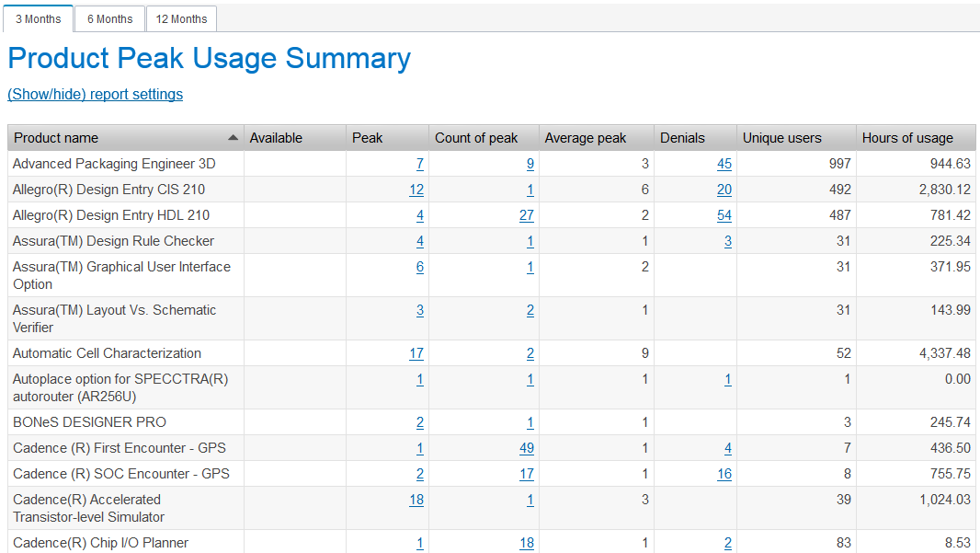Click peak 17 for Automatic Cell Characterization

tap(416, 353)
